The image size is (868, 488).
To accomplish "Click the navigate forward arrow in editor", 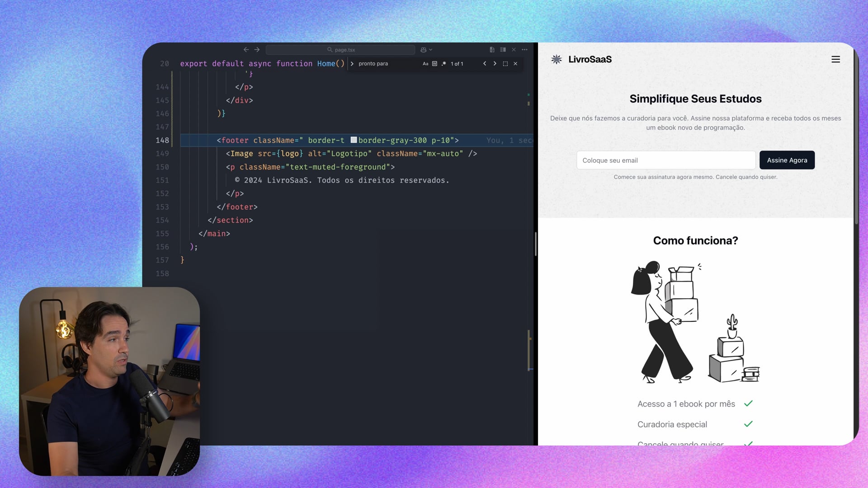I will (x=257, y=50).
